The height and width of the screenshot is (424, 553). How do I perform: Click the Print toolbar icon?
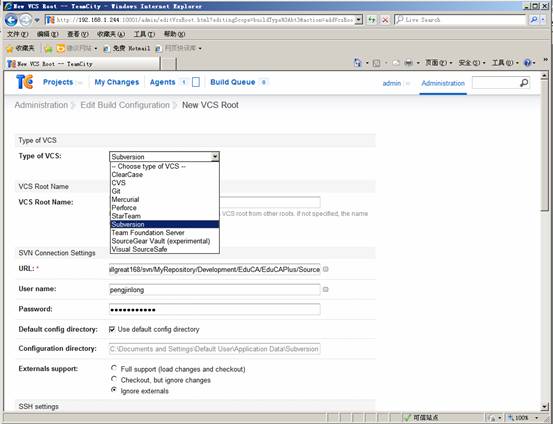[408, 63]
